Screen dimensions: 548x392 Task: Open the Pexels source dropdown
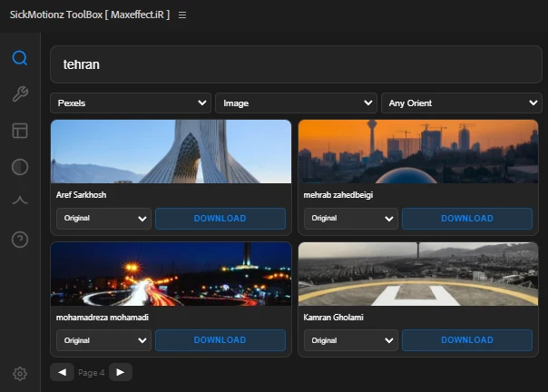pos(131,103)
